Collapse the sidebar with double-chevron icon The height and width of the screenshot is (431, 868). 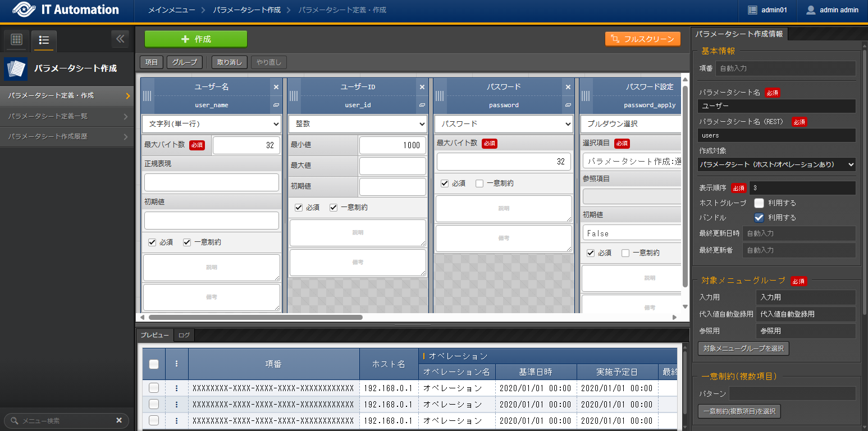pyautogui.click(x=120, y=39)
